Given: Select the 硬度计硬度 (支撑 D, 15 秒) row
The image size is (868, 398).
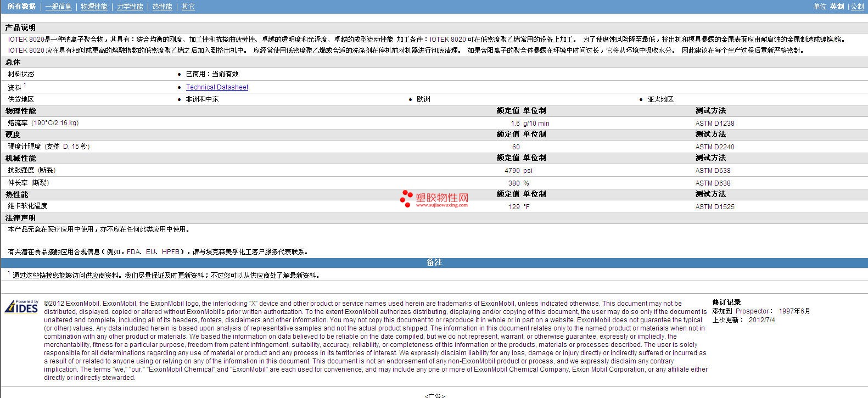Looking at the screenshot, I should pyautogui.click(x=434, y=147).
